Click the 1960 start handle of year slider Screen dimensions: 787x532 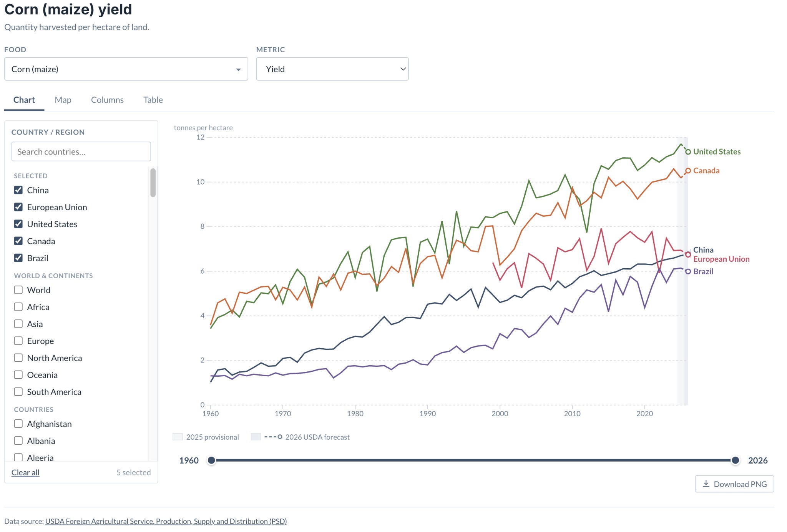click(x=211, y=460)
